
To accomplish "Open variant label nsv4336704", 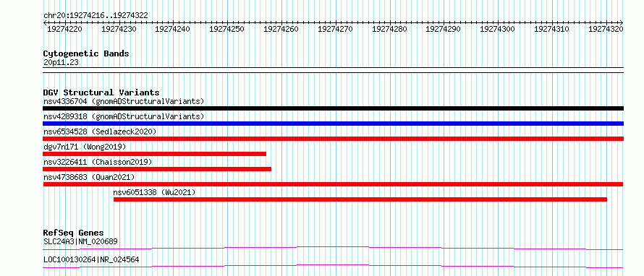I will pyautogui.click(x=124, y=101).
